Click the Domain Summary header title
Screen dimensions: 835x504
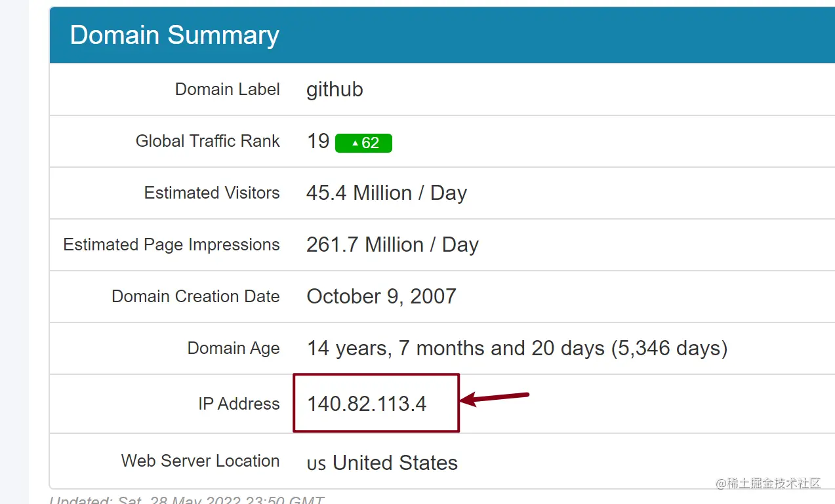tap(174, 35)
